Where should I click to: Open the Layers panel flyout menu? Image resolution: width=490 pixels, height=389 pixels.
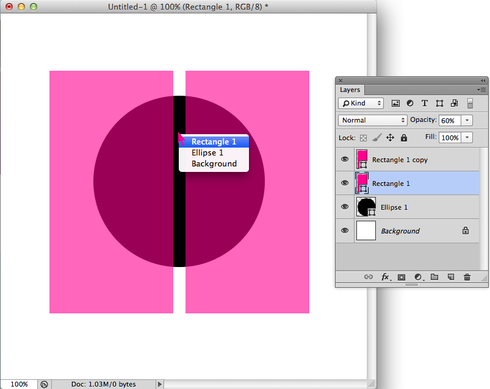(481, 89)
